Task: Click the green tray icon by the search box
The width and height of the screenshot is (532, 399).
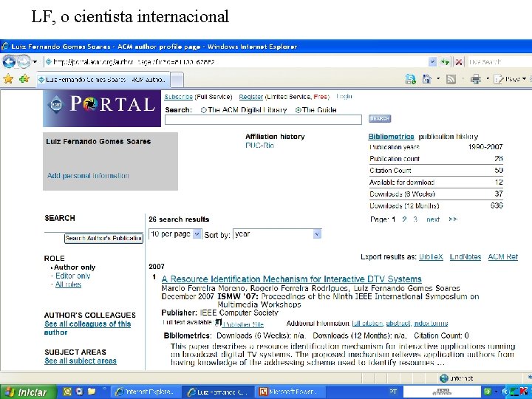Action: [488, 392]
